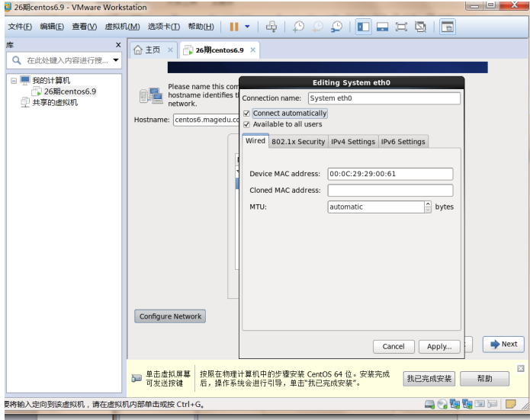Switch to Unity mode icon
The height and width of the screenshot is (420, 530).
pyautogui.click(x=420, y=27)
